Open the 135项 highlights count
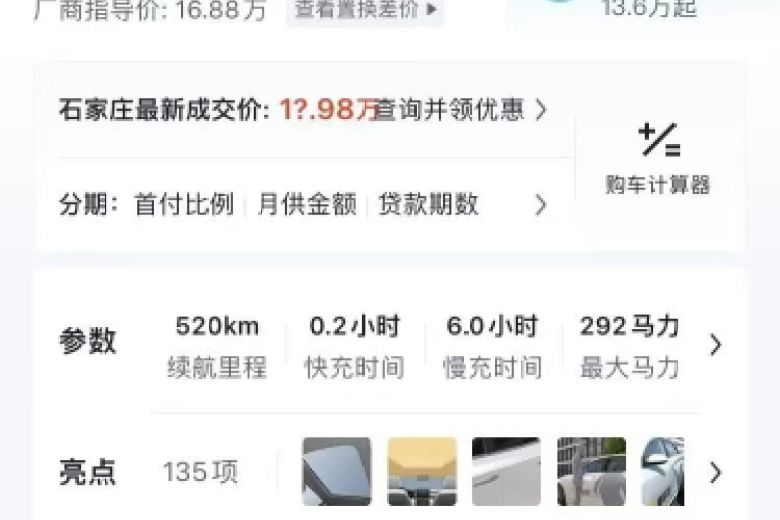780x520 pixels. click(200, 472)
